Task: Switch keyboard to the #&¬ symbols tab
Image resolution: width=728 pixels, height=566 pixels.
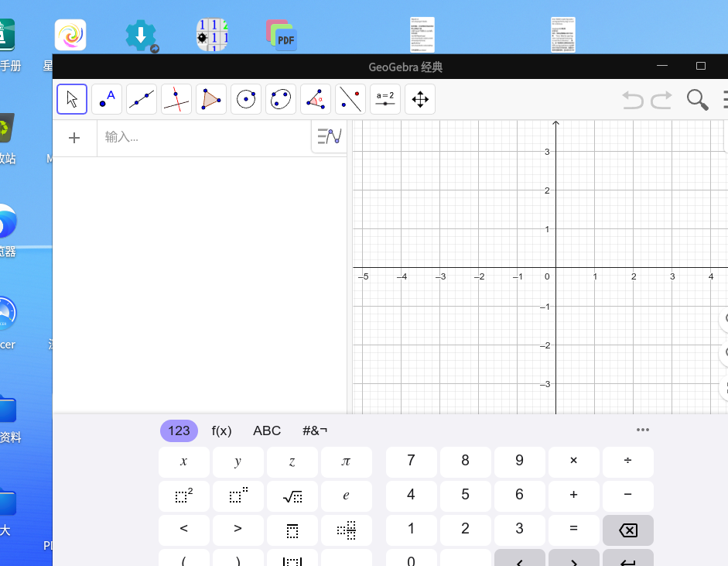Action: (315, 431)
